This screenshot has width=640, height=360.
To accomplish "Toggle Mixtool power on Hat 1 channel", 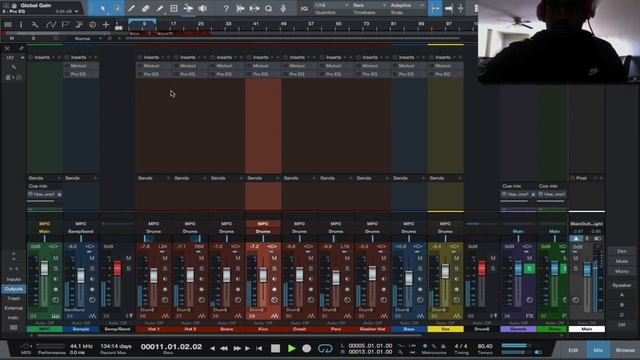I will pyautogui.click(x=140, y=66).
